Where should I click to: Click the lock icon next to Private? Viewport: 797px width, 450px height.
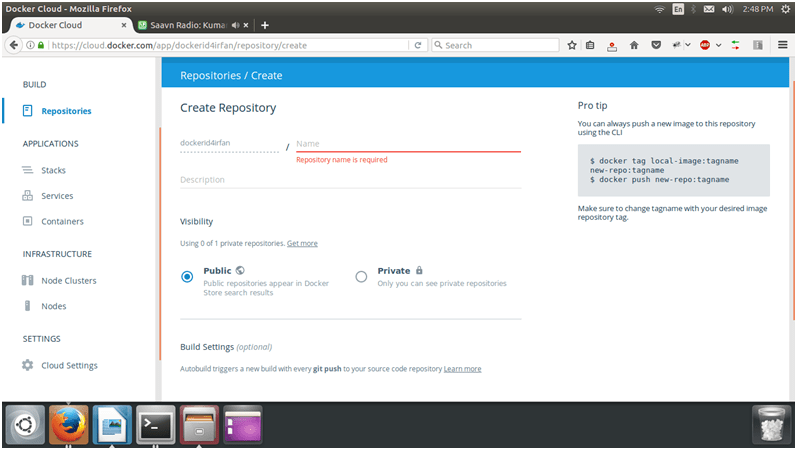pyautogui.click(x=419, y=270)
